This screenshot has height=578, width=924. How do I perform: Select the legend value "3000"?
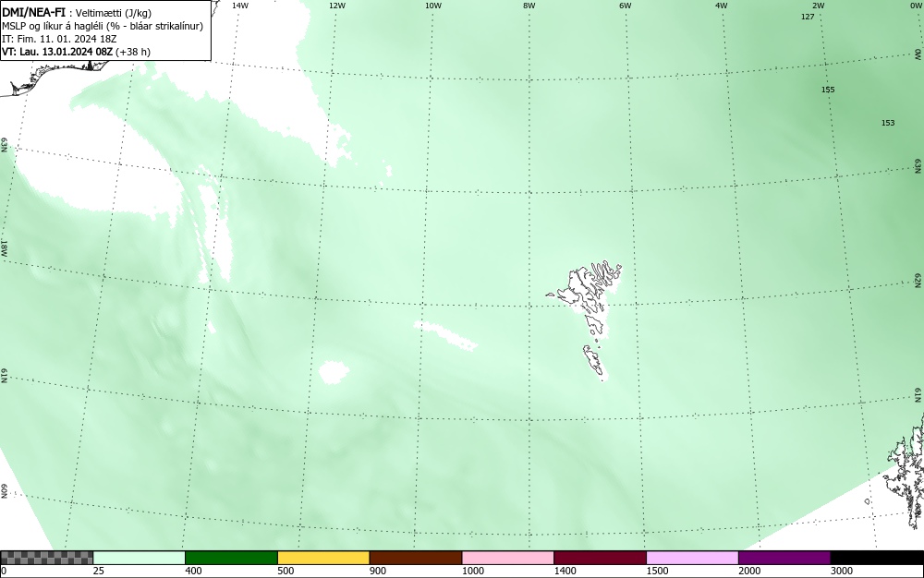pos(842,571)
